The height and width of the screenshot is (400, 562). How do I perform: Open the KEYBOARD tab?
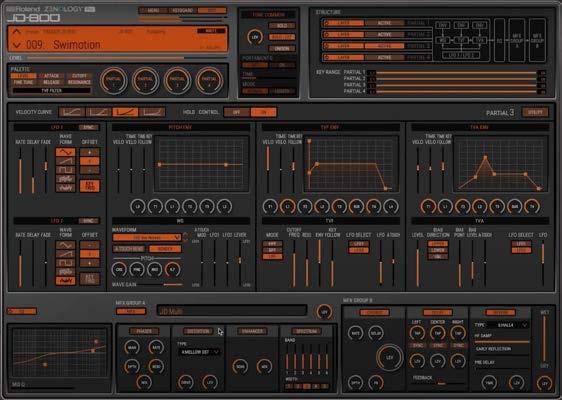tap(182, 10)
